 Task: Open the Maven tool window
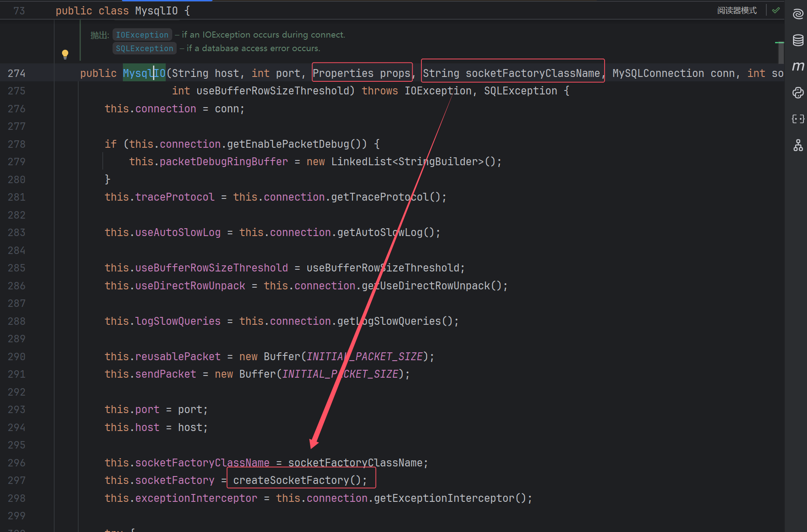tap(798, 66)
